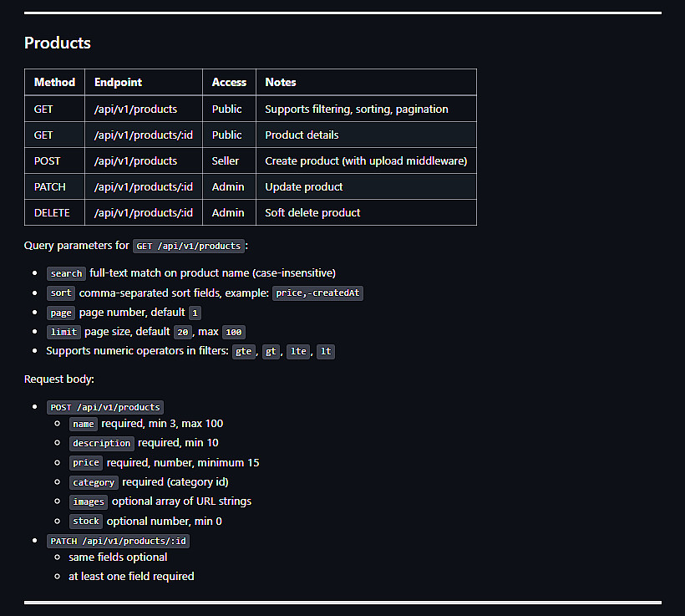The image size is (685, 616).
Task: Click the "description" field code tag
Action: tap(101, 444)
